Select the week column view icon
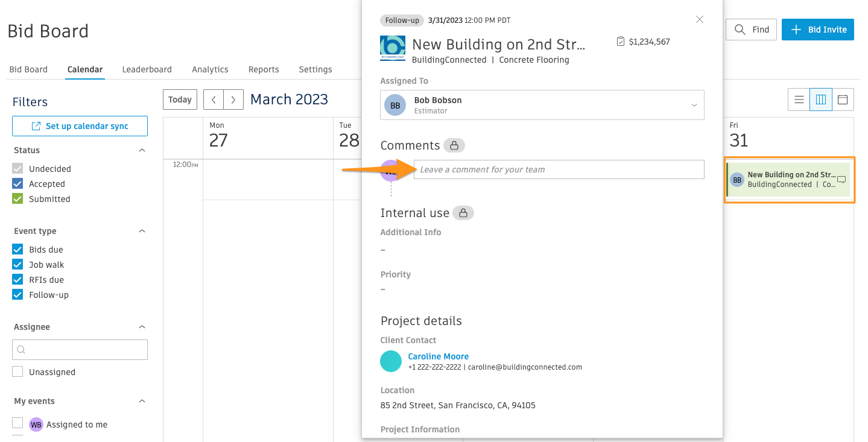The width and height of the screenshot is (868, 442). click(821, 100)
